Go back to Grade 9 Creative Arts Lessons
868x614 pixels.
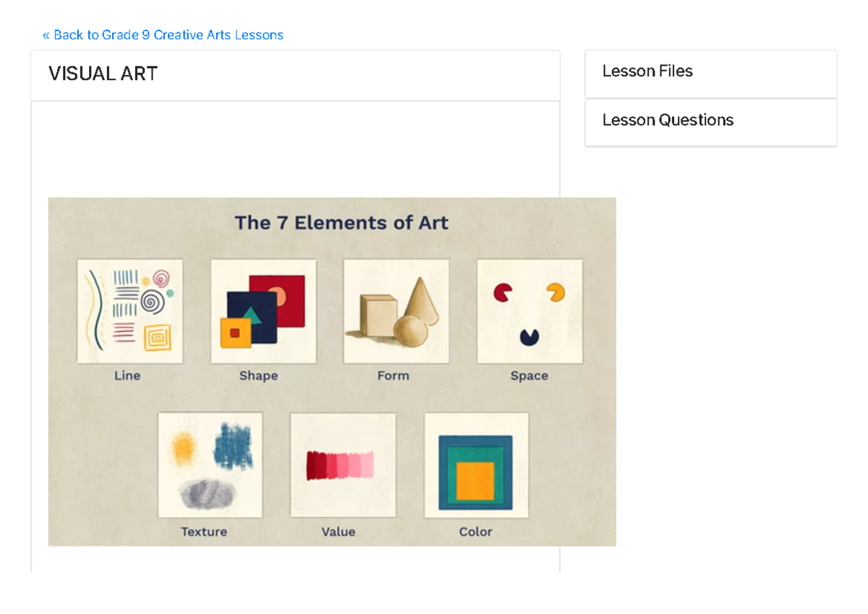click(161, 35)
